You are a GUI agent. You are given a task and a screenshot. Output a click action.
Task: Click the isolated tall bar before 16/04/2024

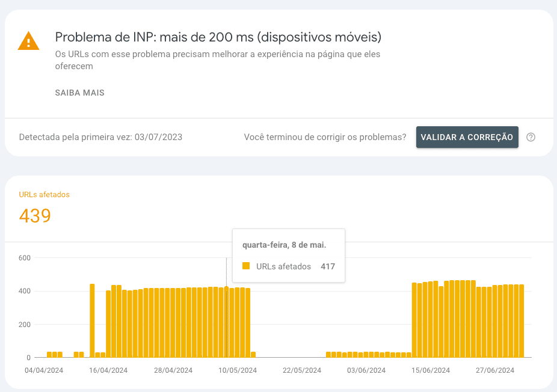point(92,320)
